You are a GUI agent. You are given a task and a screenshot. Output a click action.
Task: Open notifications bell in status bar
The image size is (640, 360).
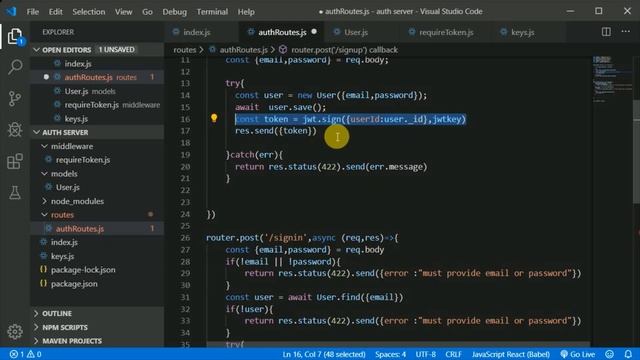pyautogui.click(x=628, y=354)
